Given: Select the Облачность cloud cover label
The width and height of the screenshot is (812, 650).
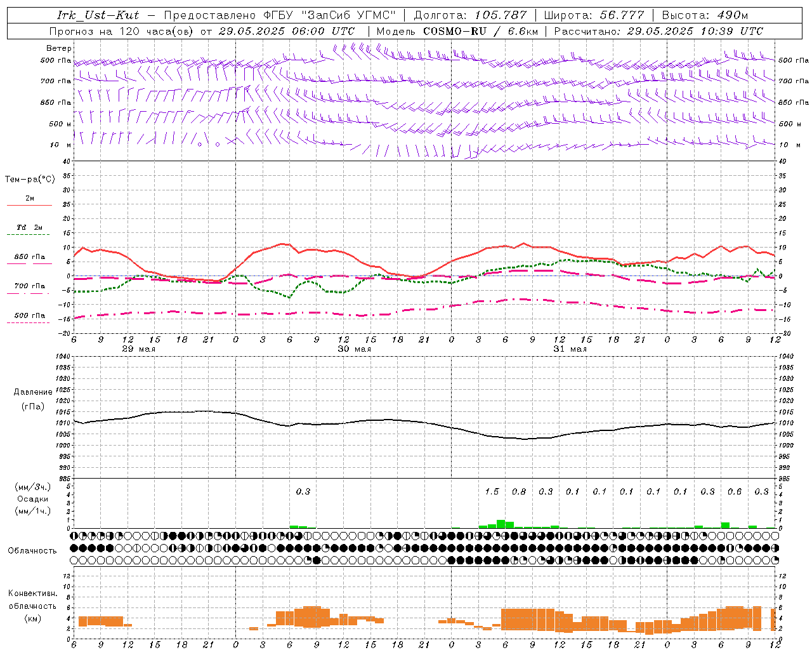Looking at the screenshot, I should pos(32,550).
